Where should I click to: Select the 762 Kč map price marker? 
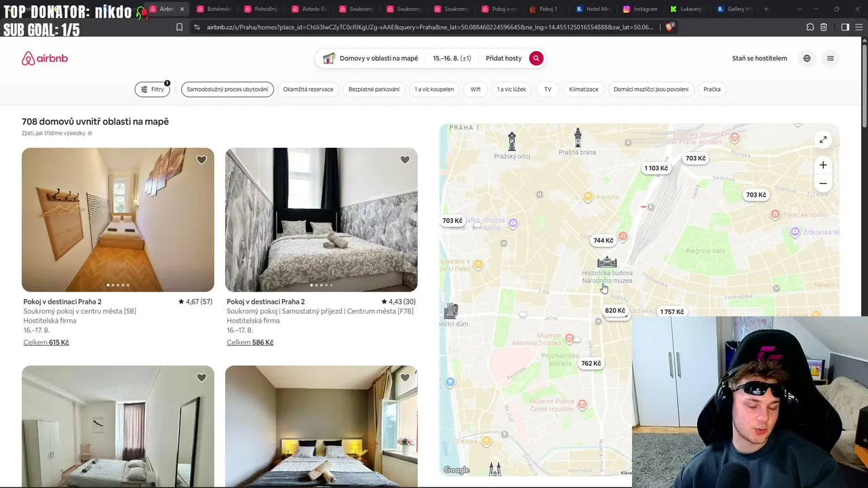pyautogui.click(x=591, y=363)
